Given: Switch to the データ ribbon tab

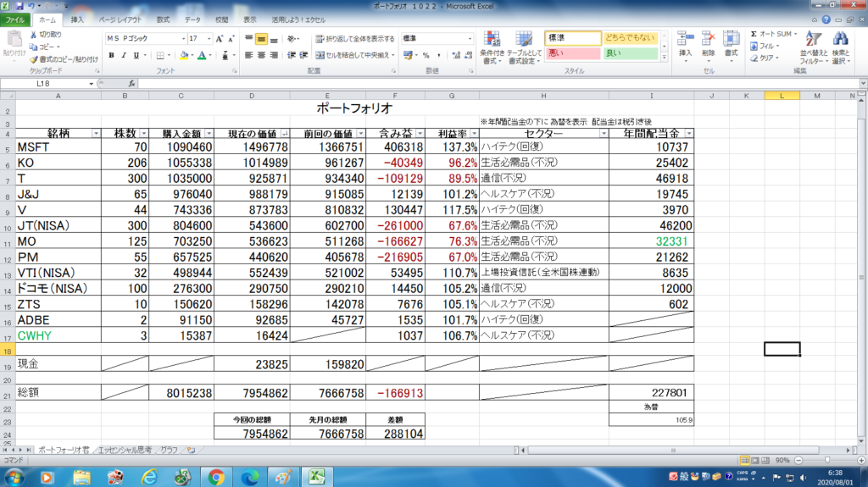Looking at the screenshot, I should click(x=192, y=20).
